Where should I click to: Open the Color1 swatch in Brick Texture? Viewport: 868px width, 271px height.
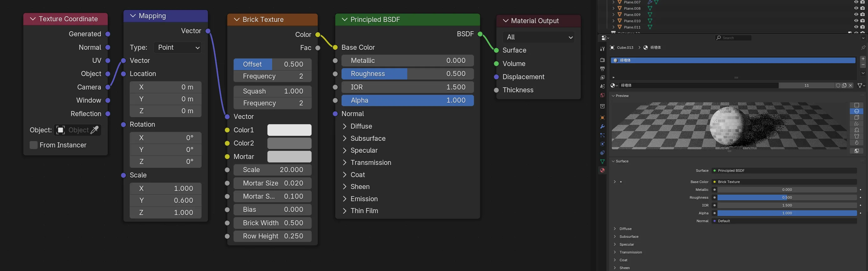tap(289, 130)
